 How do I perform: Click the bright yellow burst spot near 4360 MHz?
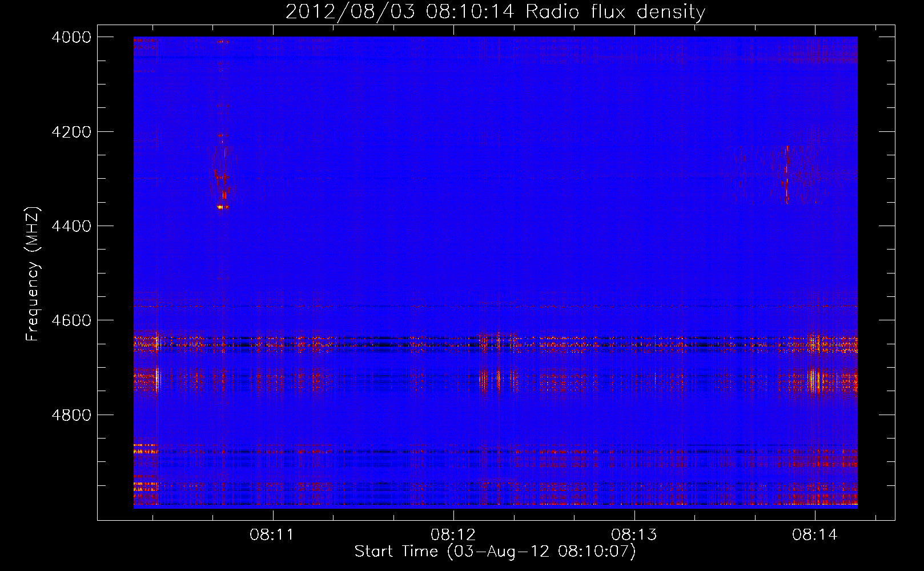pyautogui.click(x=222, y=207)
